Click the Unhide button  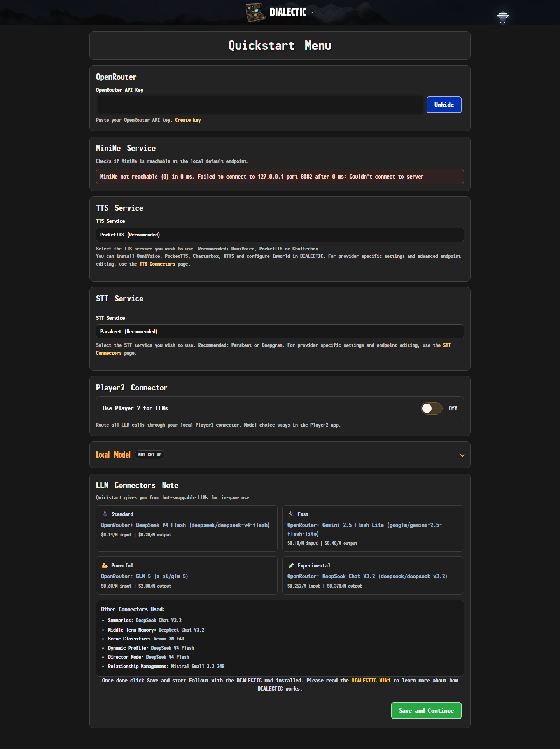[x=444, y=105]
